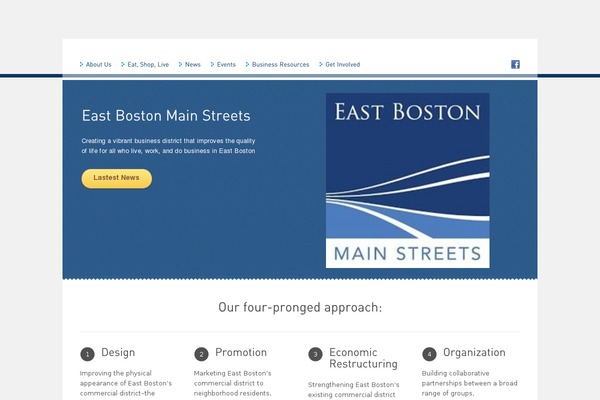Click the Design heading
The width and height of the screenshot is (600, 400).
click(x=118, y=352)
